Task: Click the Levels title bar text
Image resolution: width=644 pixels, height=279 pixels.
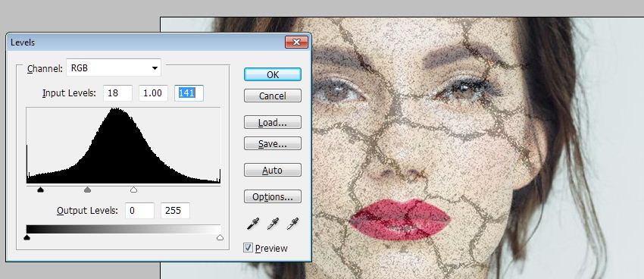Action: [23, 42]
